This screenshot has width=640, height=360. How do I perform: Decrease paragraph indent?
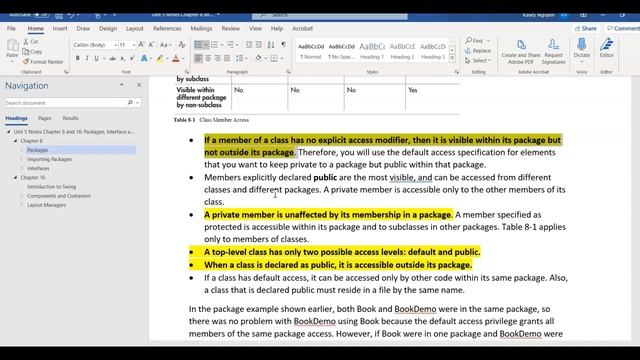[x=249, y=44]
